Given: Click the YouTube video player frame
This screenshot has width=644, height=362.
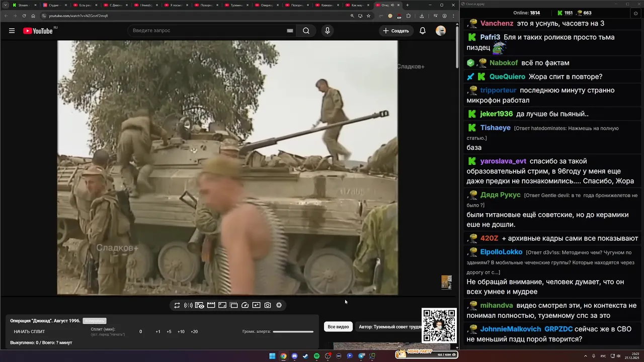Looking at the screenshot, I should (227, 167).
